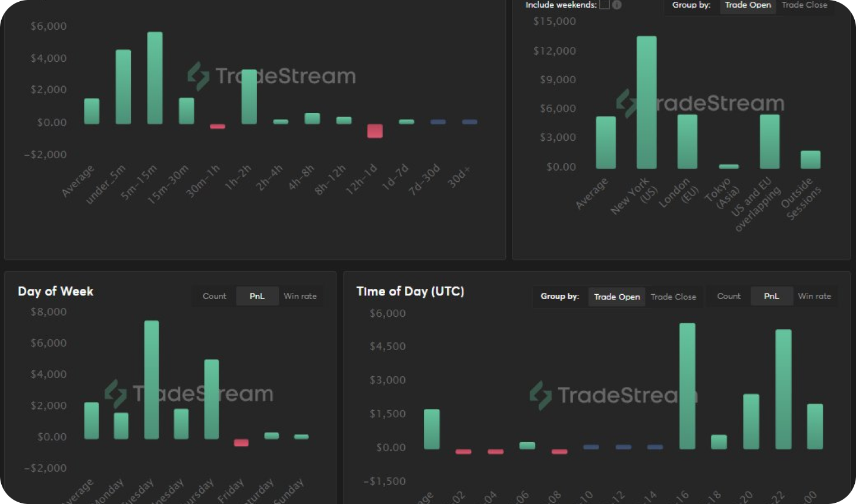Click the Tuesday bar in Day of Week
Image resolution: width=856 pixels, height=504 pixels.
click(152, 380)
